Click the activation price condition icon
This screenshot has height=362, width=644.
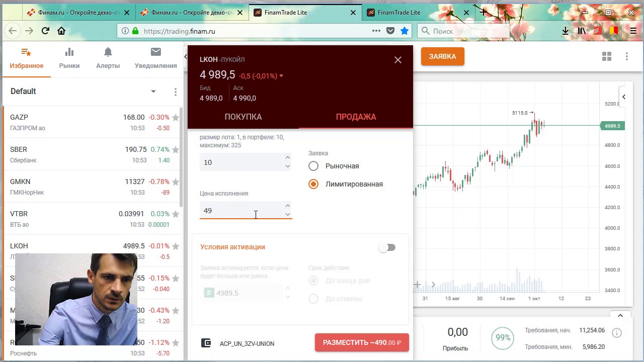click(209, 293)
